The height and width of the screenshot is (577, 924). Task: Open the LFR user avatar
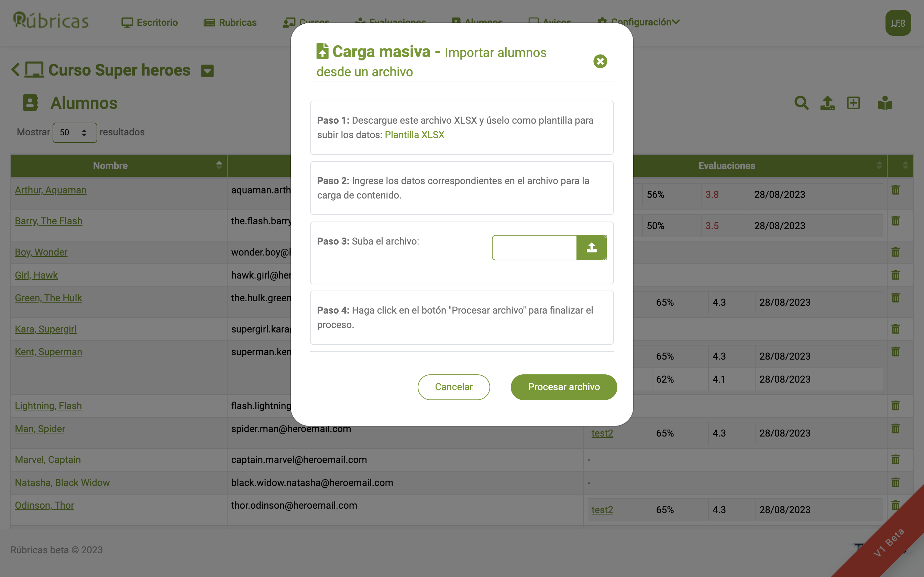pyautogui.click(x=898, y=23)
